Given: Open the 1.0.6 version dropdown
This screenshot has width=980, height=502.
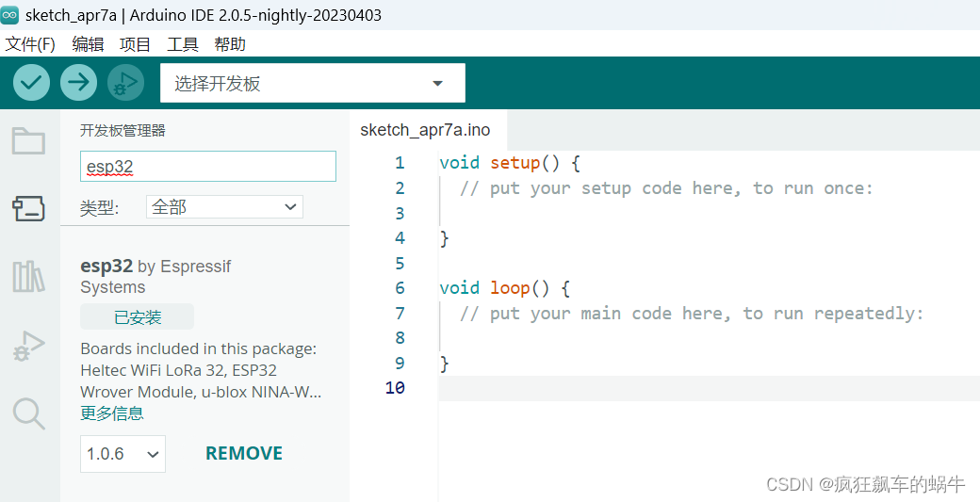Looking at the screenshot, I should click(122, 454).
